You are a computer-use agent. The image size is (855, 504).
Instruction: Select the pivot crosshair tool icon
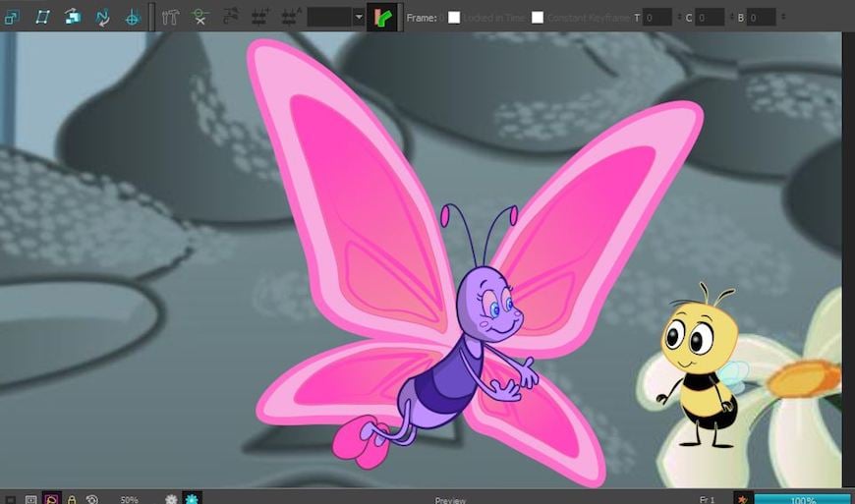coord(132,18)
